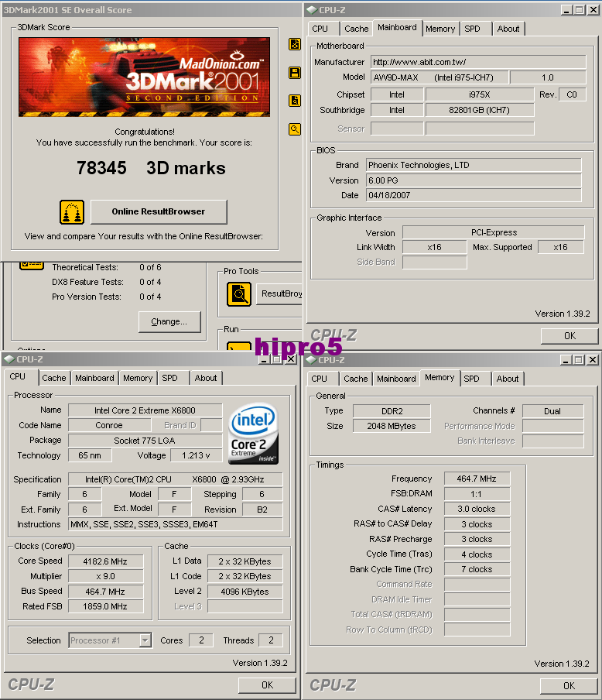Click OK in the CPU tab CPU-Z window
The width and height of the screenshot is (602, 700).
pyautogui.click(x=267, y=685)
